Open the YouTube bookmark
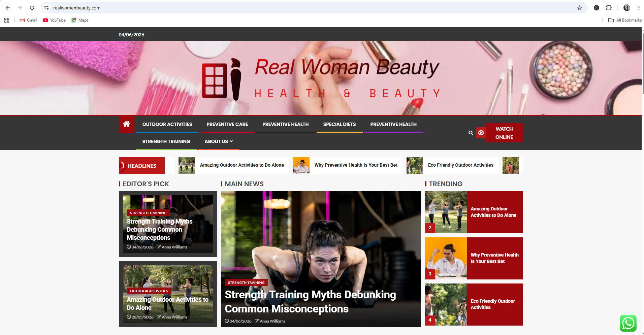 (x=54, y=20)
